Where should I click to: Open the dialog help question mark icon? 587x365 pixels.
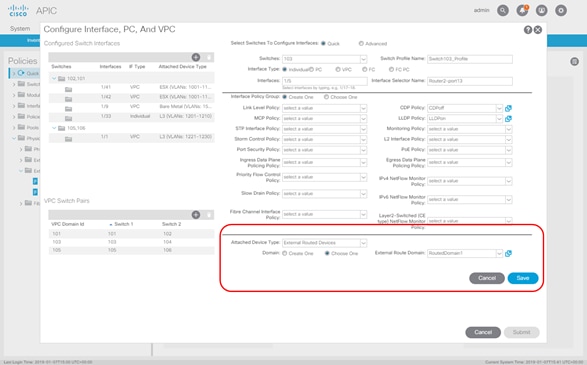528,30
